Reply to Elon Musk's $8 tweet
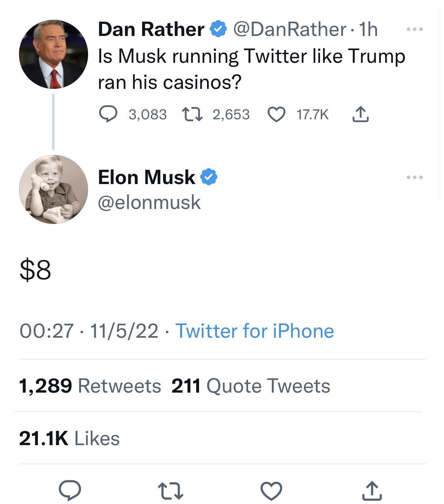The image size is (444, 504). point(70,491)
